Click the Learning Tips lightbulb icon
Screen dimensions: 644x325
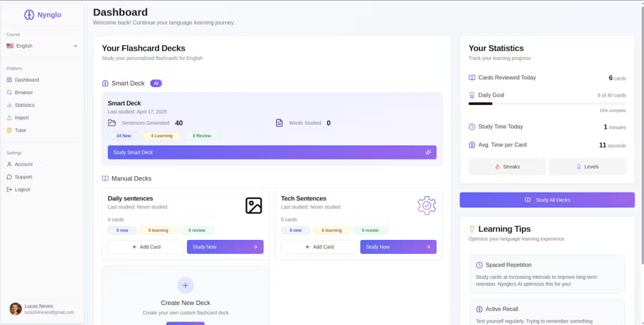pos(472,229)
